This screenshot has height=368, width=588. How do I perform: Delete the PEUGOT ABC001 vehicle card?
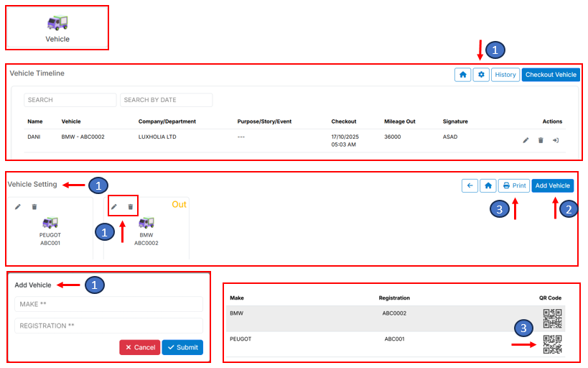(34, 207)
